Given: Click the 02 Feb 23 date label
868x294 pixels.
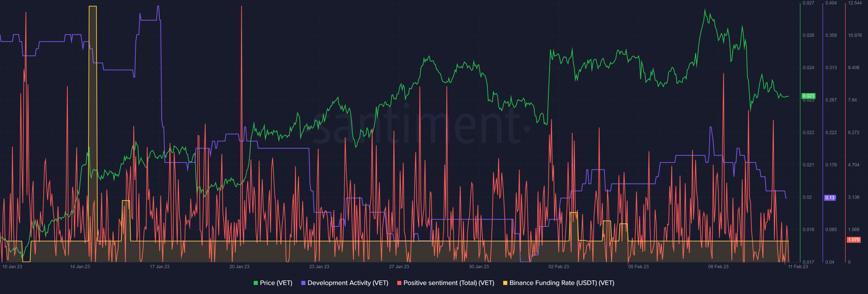Looking at the screenshot, I should tap(559, 267).
